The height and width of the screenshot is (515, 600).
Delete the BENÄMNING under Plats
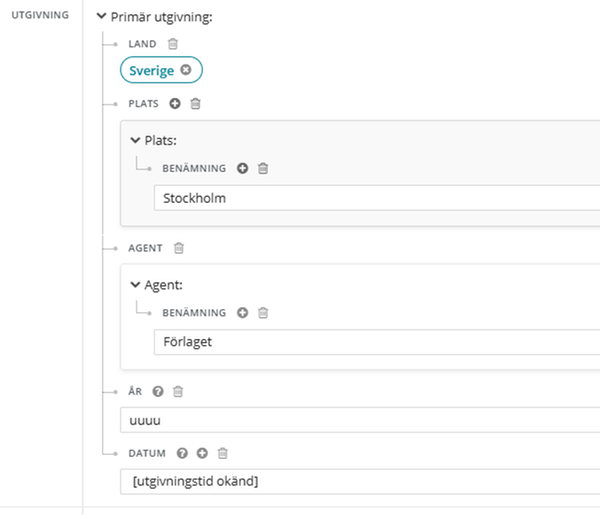coord(263,168)
